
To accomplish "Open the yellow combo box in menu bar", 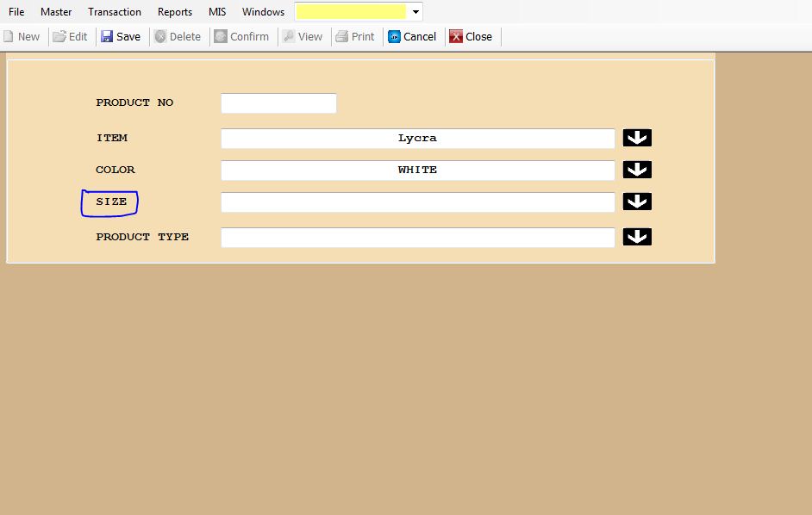I will pos(416,12).
